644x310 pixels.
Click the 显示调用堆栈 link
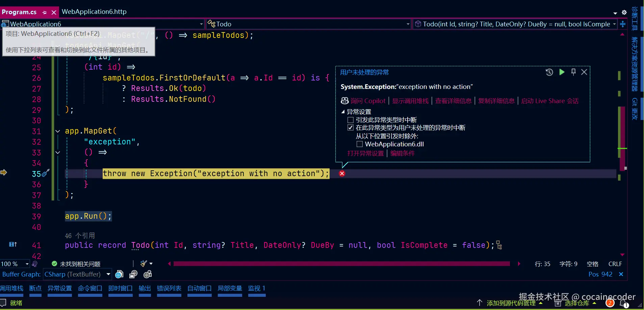(x=410, y=101)
